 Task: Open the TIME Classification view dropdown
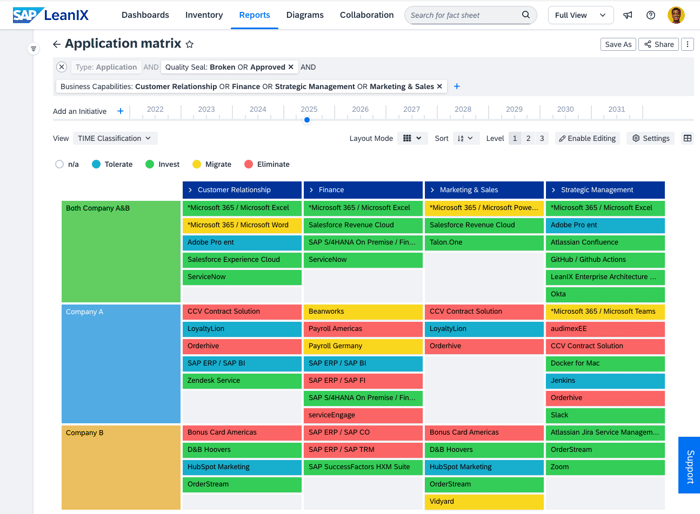pyautogui.click(x=115, y=138)
